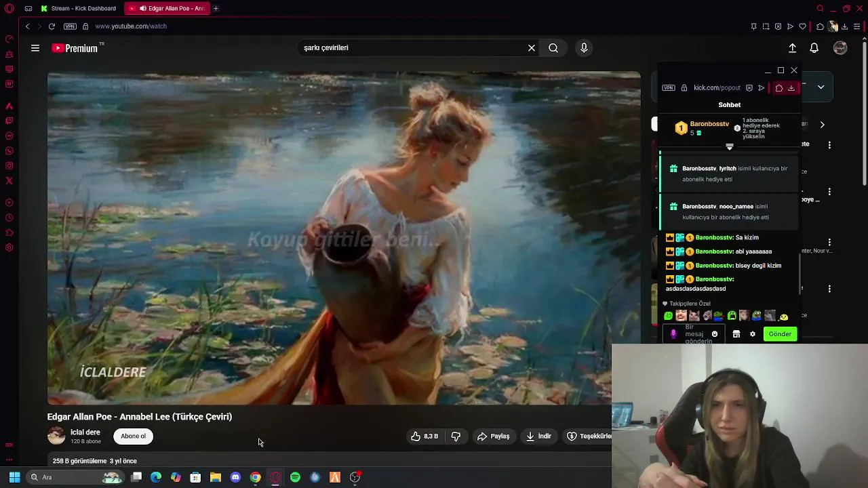This screenshot has width=868, height=488.
Task: Click the Windows taskbar Ara search box
Action: click(75, 477)
